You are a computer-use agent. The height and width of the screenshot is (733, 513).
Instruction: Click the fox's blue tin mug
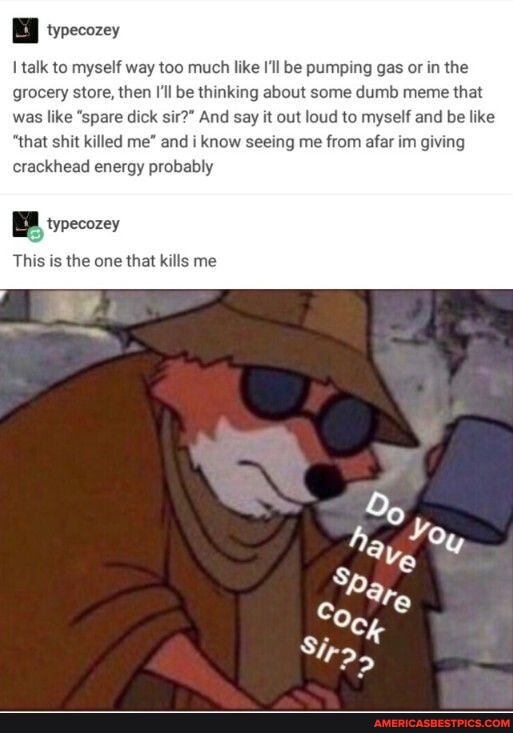pos(470,478)
